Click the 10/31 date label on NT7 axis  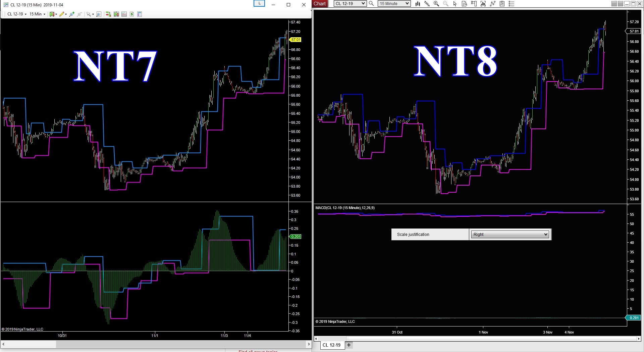pyautogui.click(x=62, y=336)
